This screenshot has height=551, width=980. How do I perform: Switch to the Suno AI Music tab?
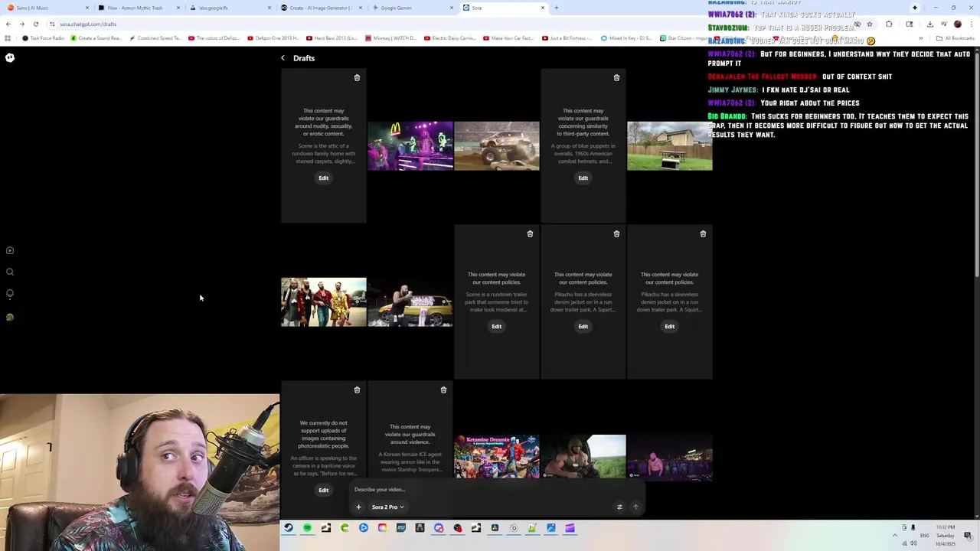pos(46,8)
